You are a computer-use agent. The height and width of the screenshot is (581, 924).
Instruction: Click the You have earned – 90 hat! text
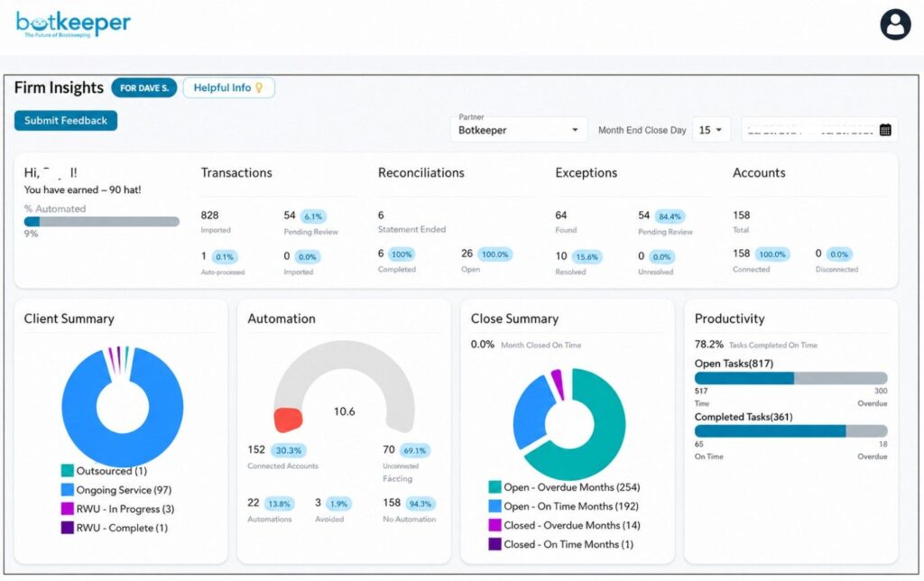pyautogui.click(x=82, y=189)
